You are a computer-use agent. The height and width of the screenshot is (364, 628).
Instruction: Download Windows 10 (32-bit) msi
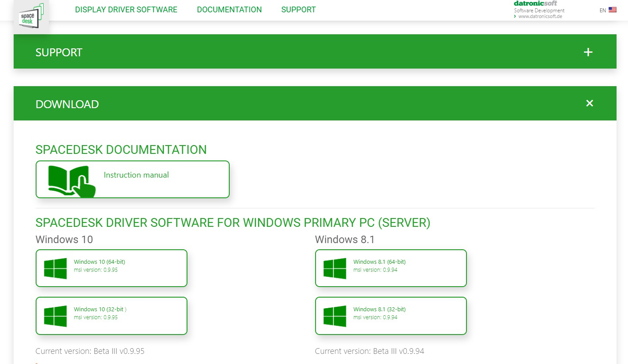(x=111, y=316)
